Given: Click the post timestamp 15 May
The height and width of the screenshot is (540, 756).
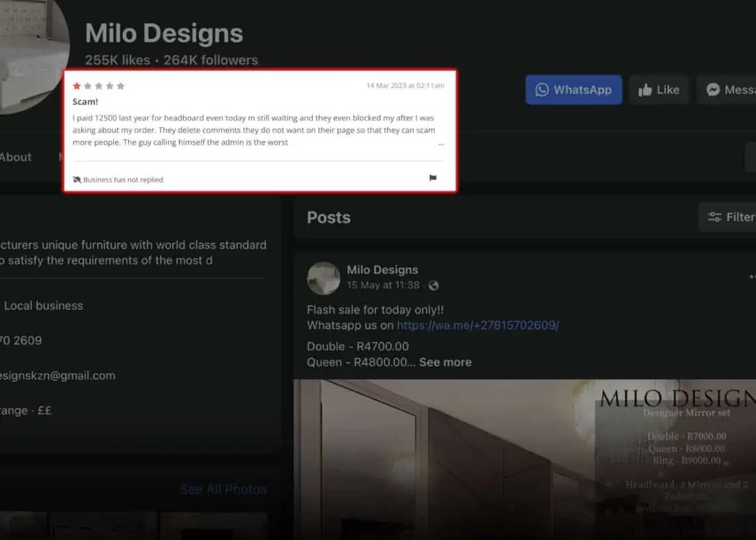Looking at the screenshot, I should 383,286.
